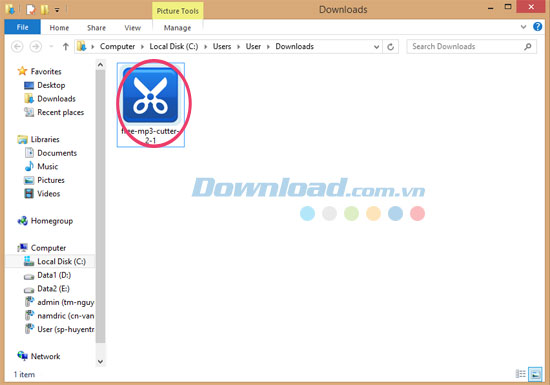
Task: Refresh the Downloads folder
Action: click(390, 47)
